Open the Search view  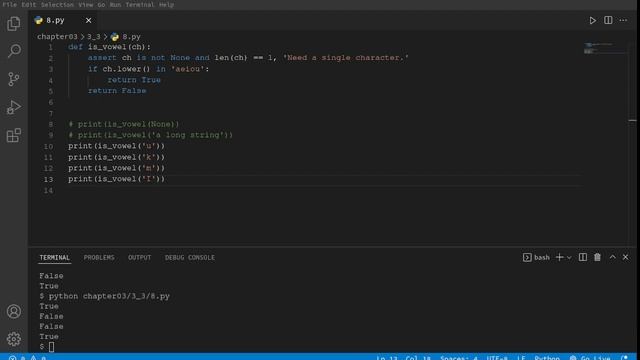point(14,51)
